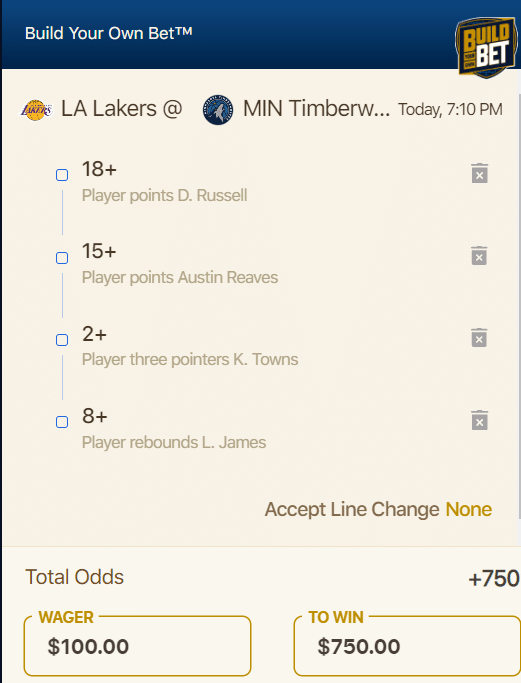The image size is (521, 683).
Task: Click the Build Your Own Bet header title
Action: [108, 33]
